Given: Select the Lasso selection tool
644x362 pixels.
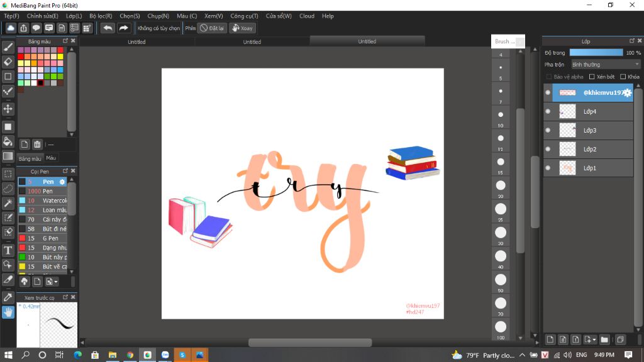Looking at the screenshot, I should pos(8,189).
